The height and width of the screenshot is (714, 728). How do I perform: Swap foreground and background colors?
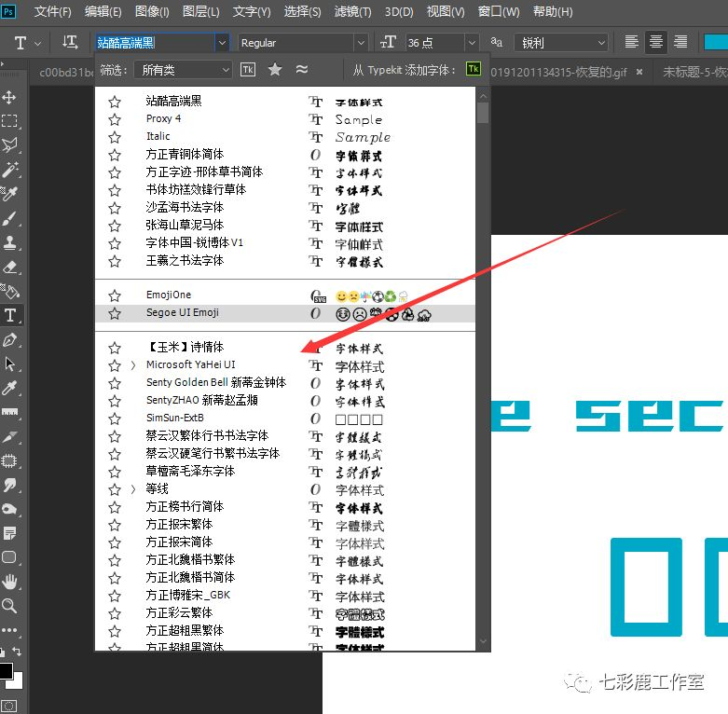pos(17,651)
